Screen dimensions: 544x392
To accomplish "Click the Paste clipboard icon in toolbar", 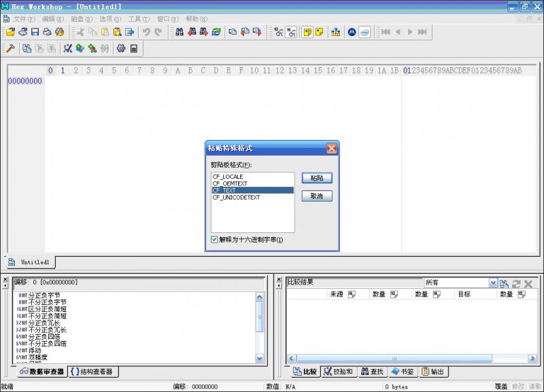I will (x=105, y=32).
